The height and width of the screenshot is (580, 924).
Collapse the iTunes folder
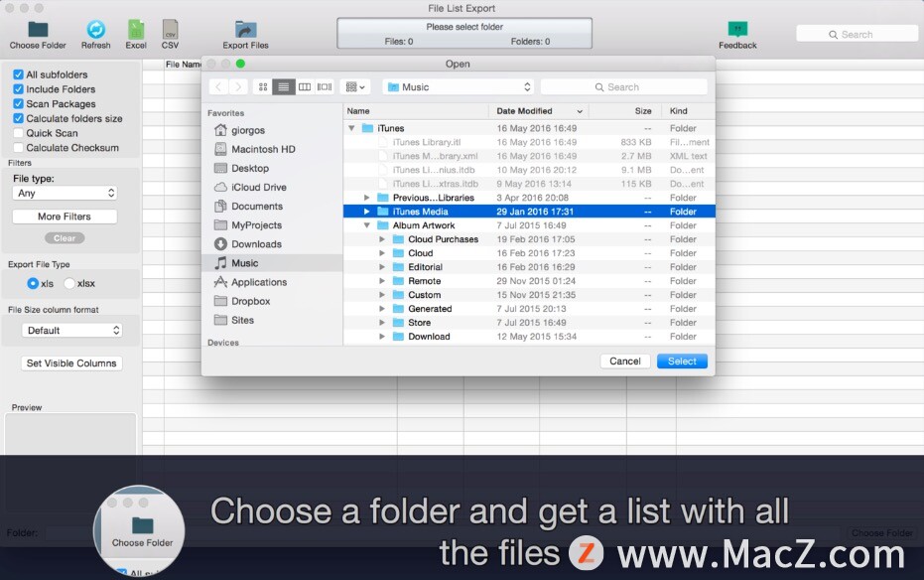[351, 128]
